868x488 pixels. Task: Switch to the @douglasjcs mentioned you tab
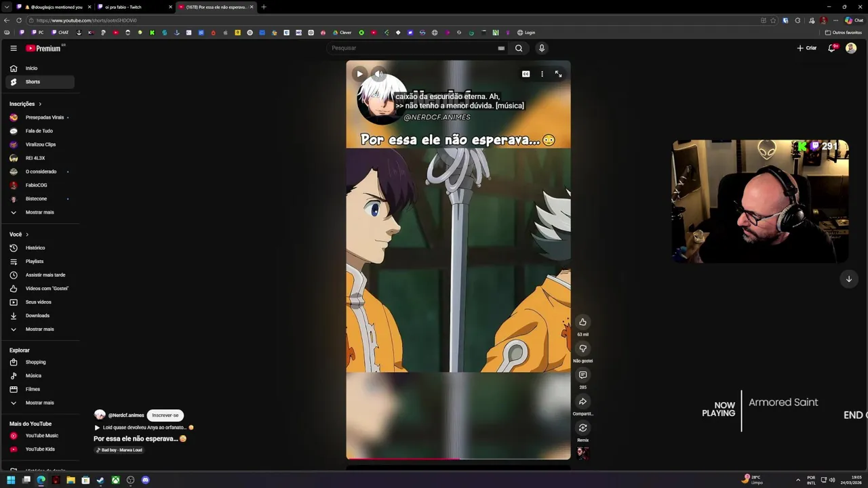tap(54, 7)
